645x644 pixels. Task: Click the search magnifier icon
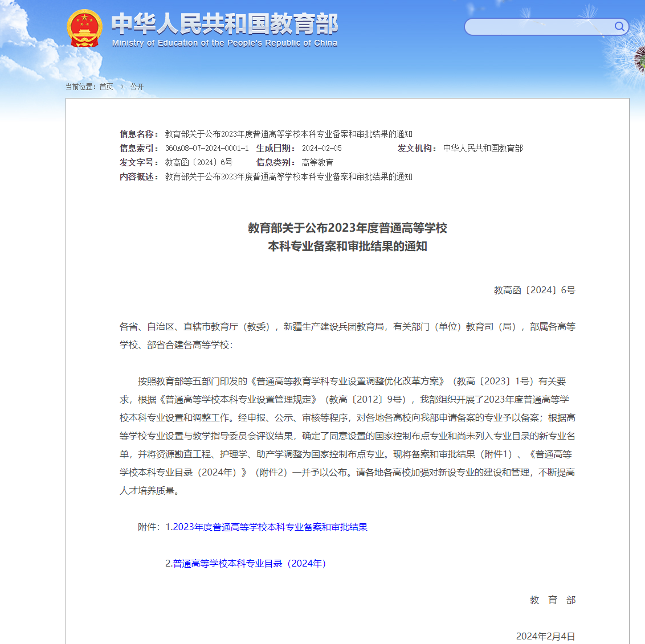click(619, 27)
